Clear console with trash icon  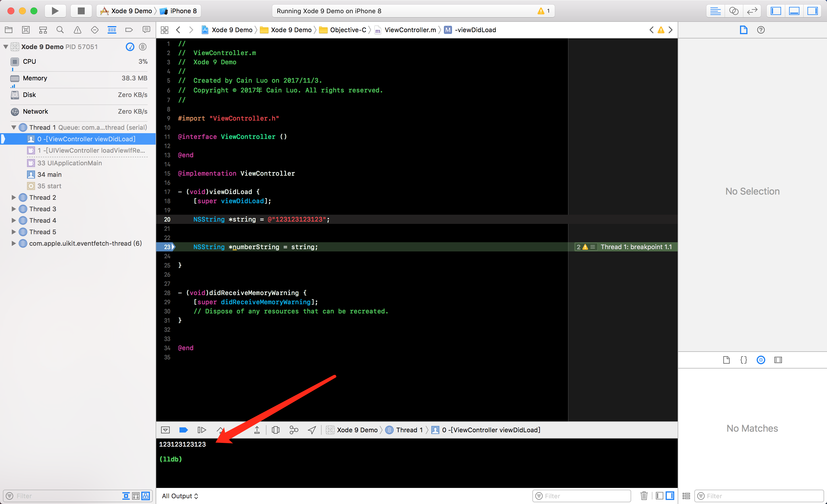(x=644, y=496)
